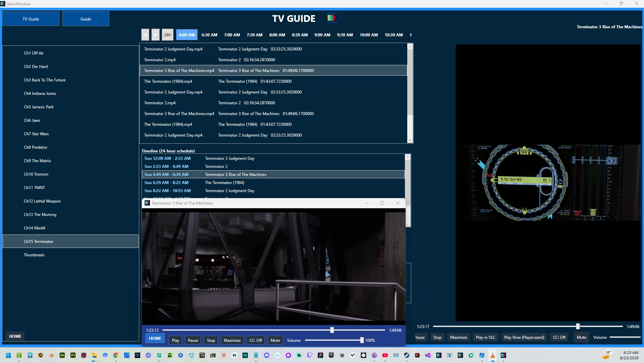
Task: Click Play in the popup player
Action: pos(176,340)
